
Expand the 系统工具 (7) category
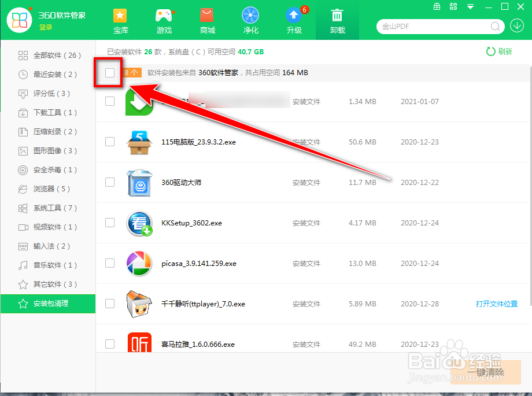(49, 208)
